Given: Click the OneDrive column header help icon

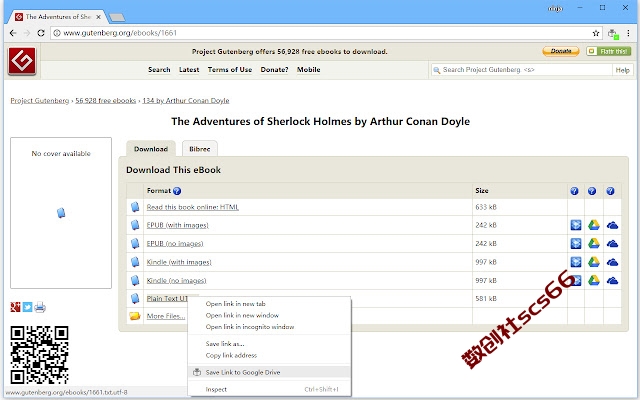Looking at the screenshot, I should point(610,191).
